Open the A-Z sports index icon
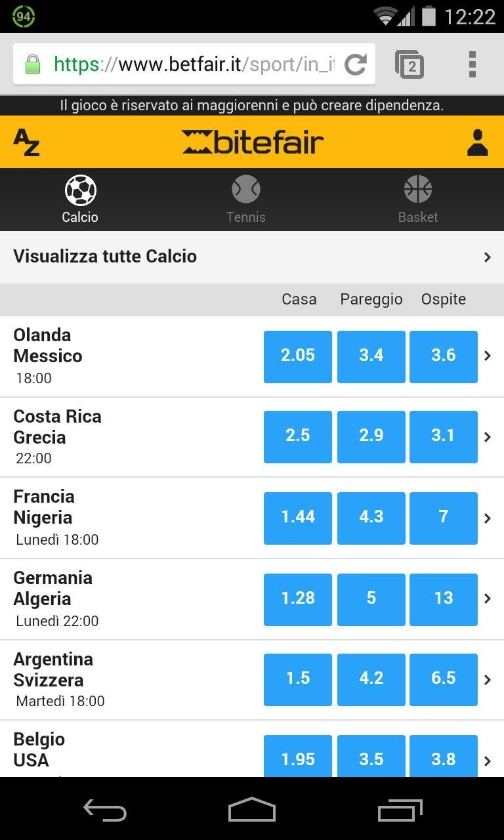Viewport: 504px width, 840px height. click(26, 142)
